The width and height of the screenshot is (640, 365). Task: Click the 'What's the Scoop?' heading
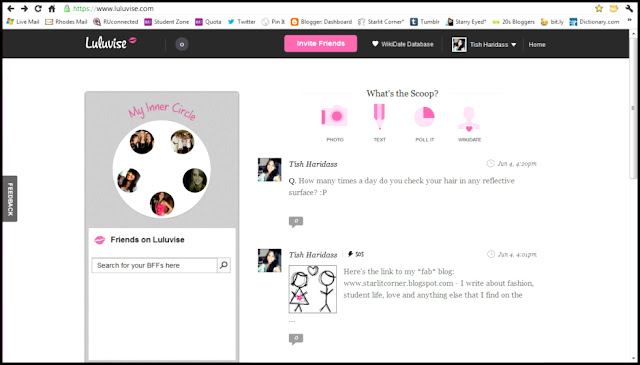pyautogui.click(x=402, y=93)
